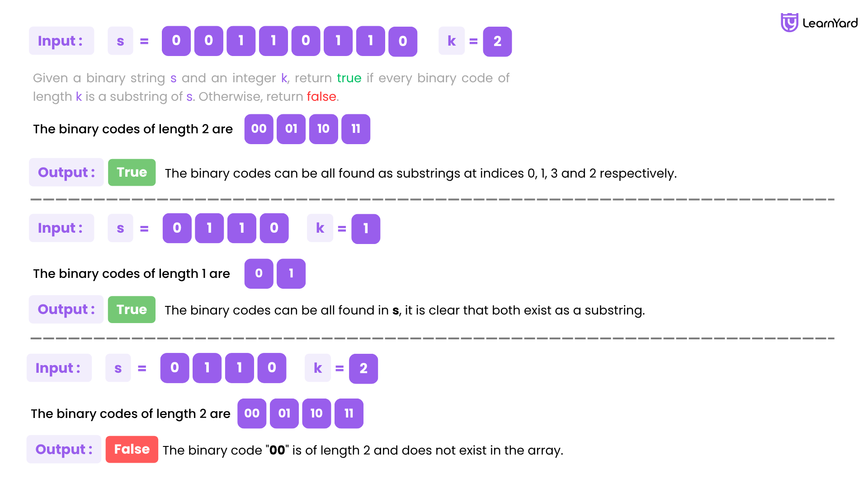
Task: Click the first Input label at top
Action: point(61,41)
